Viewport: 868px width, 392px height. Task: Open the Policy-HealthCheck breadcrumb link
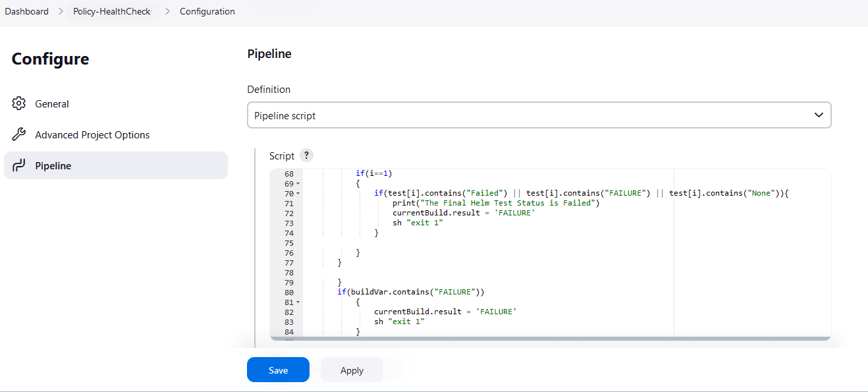pyautogui.click(x=111, y=11)
